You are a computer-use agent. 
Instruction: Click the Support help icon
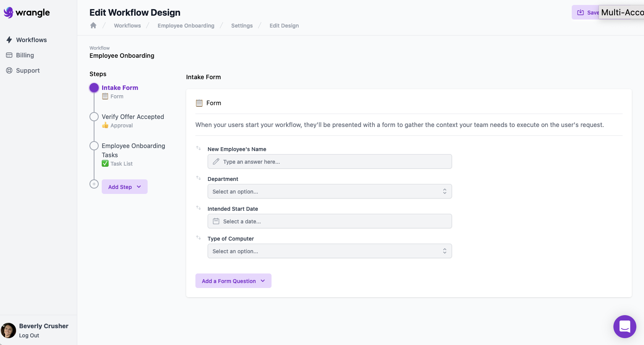click(9, 70)
